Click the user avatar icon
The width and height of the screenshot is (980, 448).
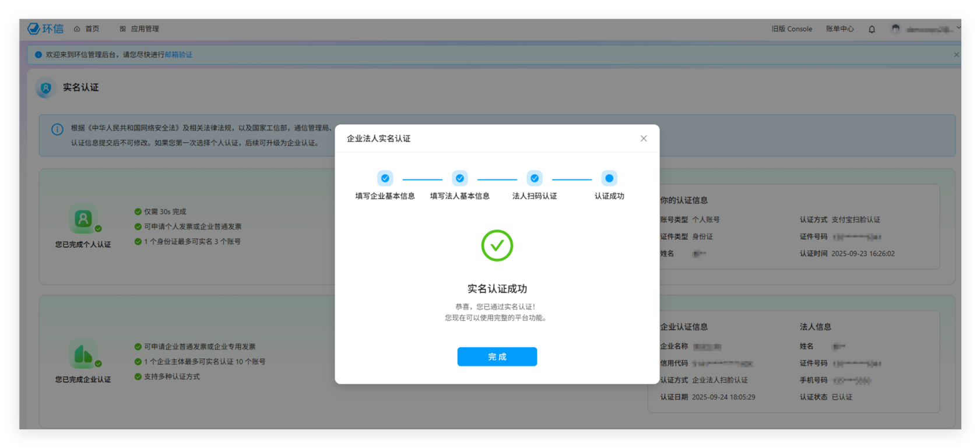pos(895,29)
